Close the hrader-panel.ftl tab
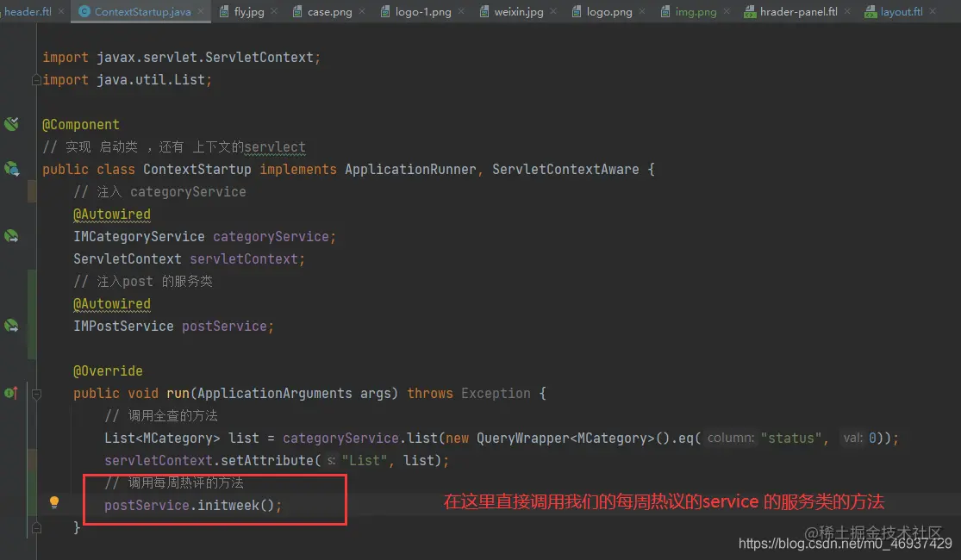This screenshot has height=560, width=961. (847, 11)
